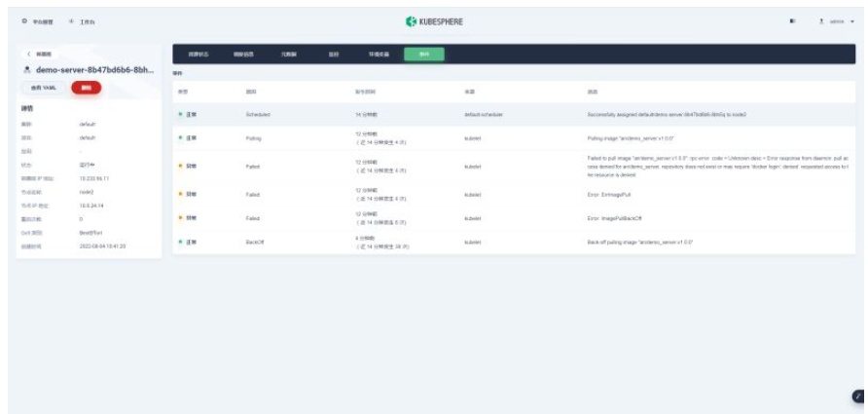Select the green 事件 events tab
Image resolution: width=868 pixels, height=414 pixels.
pos(424,55)
